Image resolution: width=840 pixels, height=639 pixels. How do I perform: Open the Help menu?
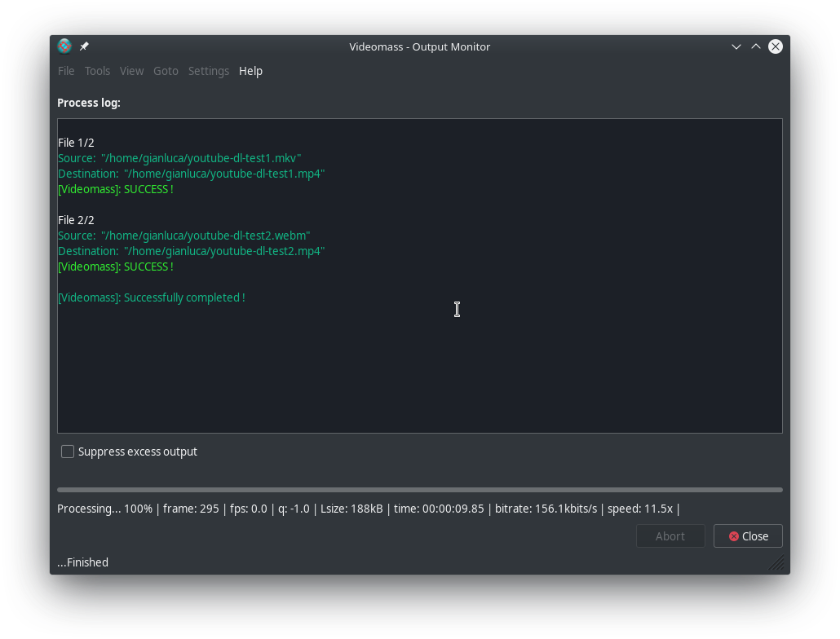[x=250, y=71]
